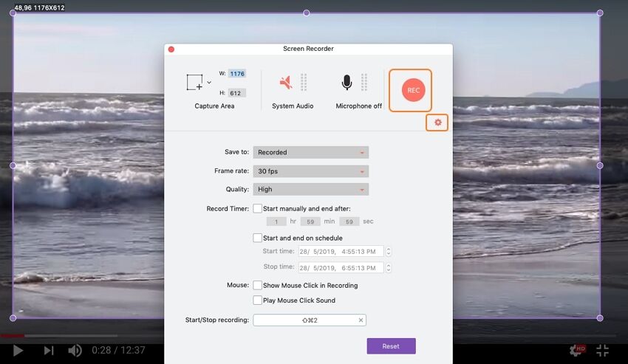Enable Play Mouse Click Sound
Image resolution: width=628 pixels, height=364 pixels.
point(258,300)
